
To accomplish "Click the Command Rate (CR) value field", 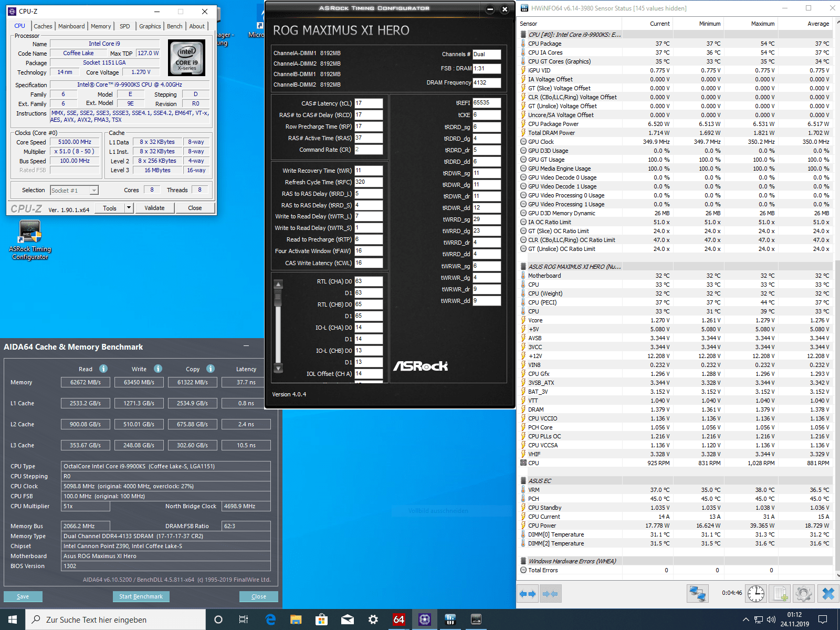I will tap(369, 150).
